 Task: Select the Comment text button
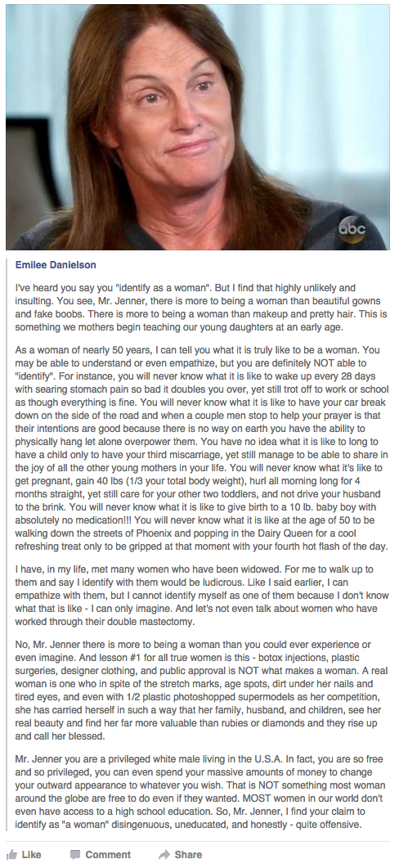coord(108,855)
